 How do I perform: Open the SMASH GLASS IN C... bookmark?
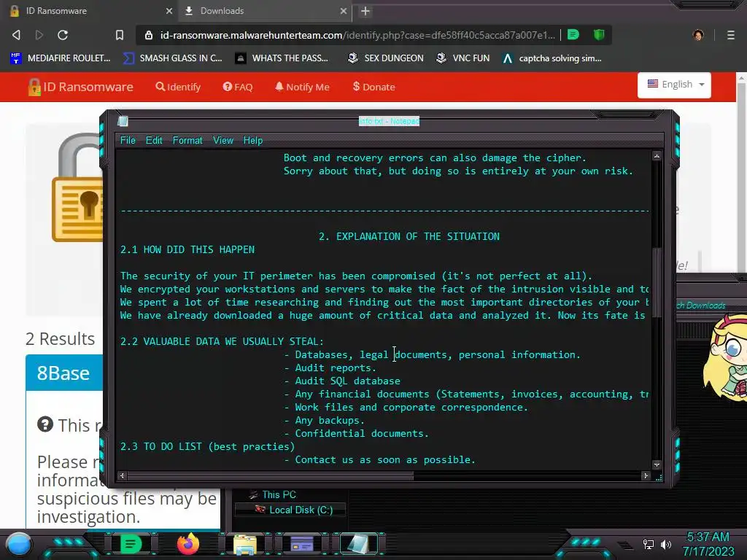click(172, 58)
